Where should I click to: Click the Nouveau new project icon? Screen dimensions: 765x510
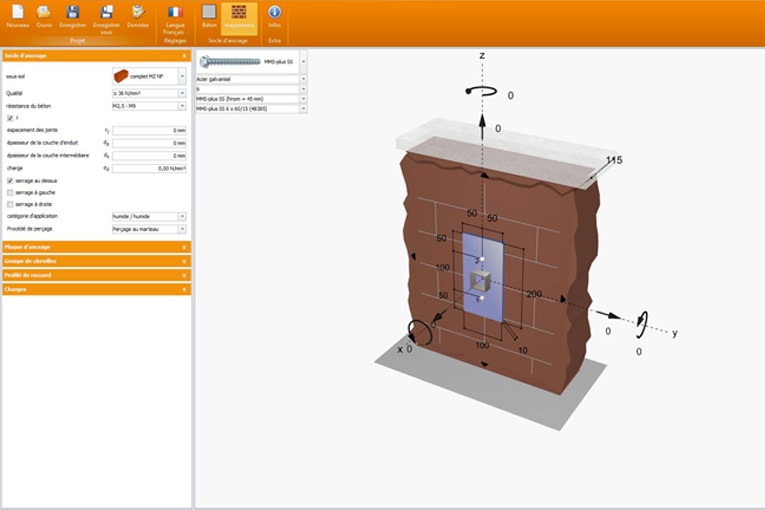click(x=17, y=13)
